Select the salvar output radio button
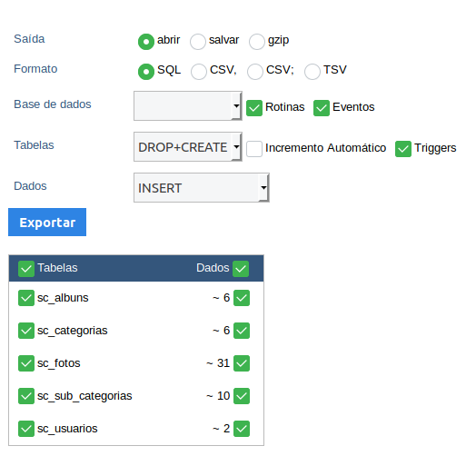Screen dimensions: 476x456 (198, 42)
